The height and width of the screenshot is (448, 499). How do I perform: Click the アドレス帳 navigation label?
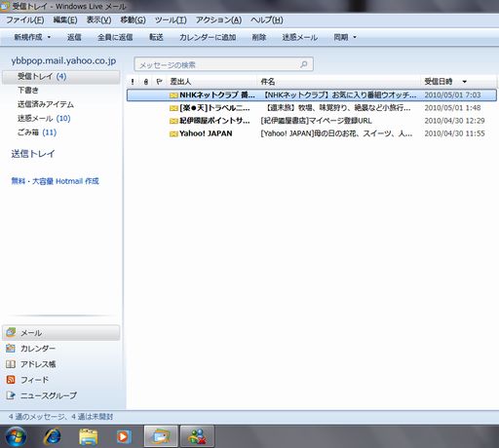pyautogui.click(x=38, y=364)
